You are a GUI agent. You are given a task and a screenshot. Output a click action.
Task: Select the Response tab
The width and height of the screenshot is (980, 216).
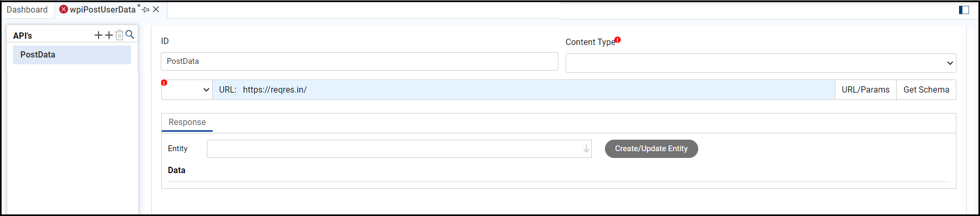(x=187, y=122)
